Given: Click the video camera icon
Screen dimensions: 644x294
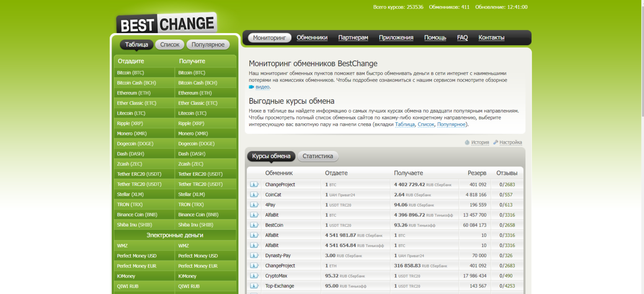Looking at the screenshot, I should click(x=252, y=87).
